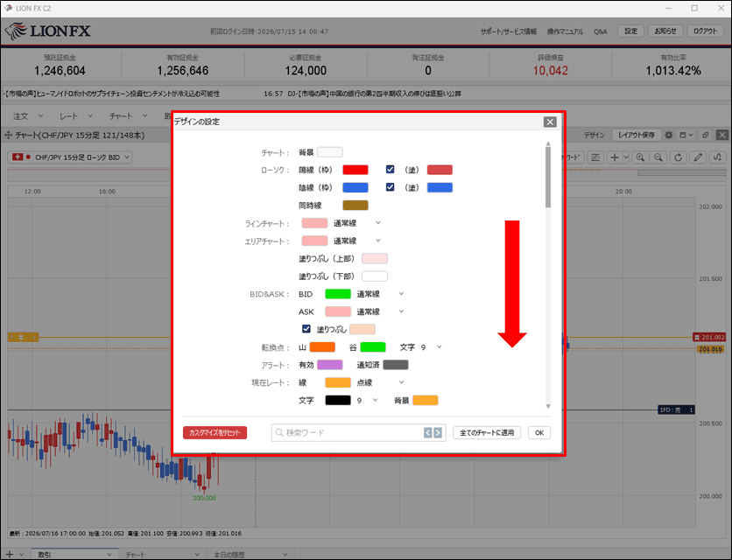Expand the crosshair tool options arrow
Screen dimensions: 732x560
point(626,157)
